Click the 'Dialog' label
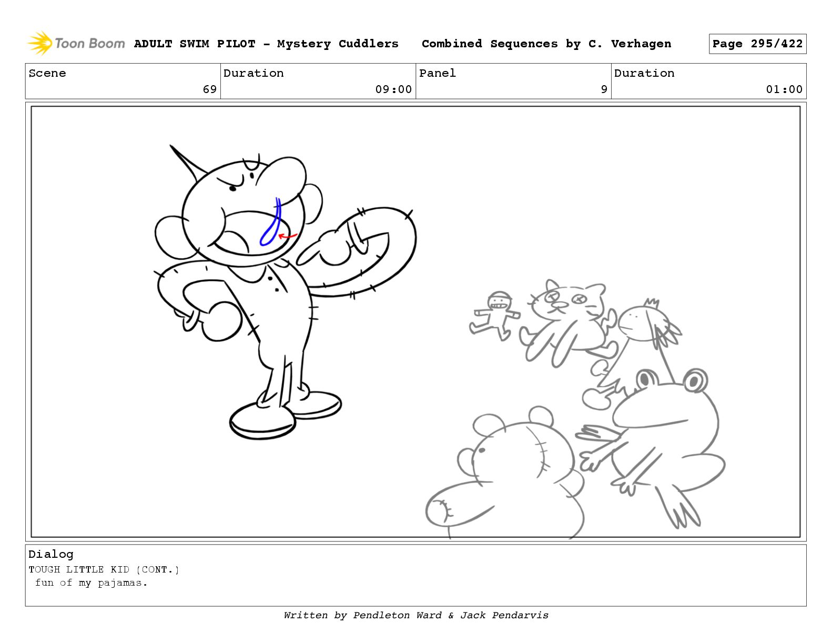The image size is (832, 644). tap(51, 554)
